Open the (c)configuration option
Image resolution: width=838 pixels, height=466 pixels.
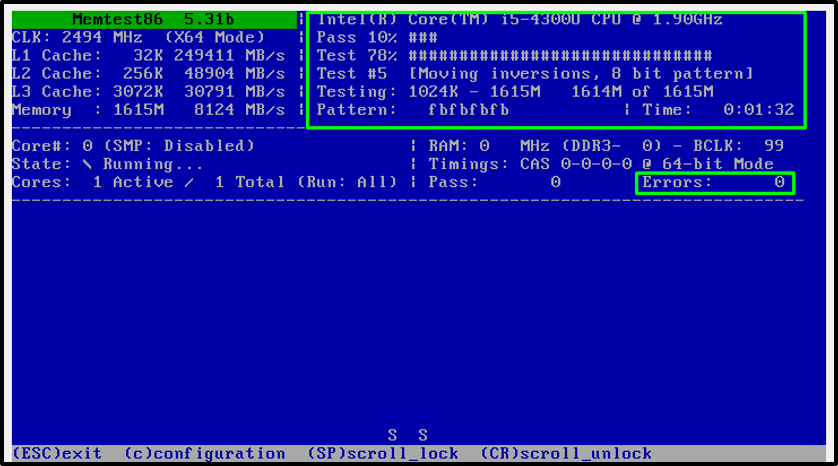205,454
